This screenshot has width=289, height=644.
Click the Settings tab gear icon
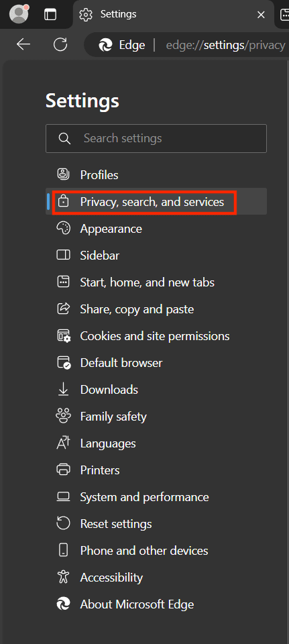click(x=86, y=15)
